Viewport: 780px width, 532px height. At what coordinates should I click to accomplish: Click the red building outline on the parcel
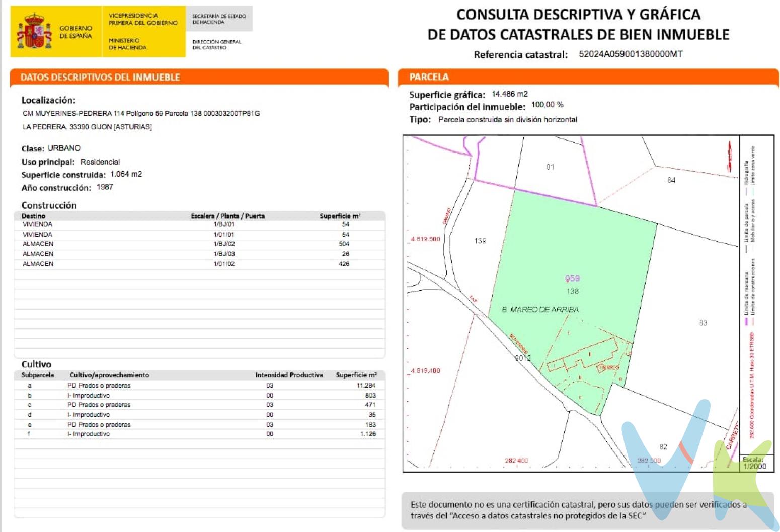(584, 358)
